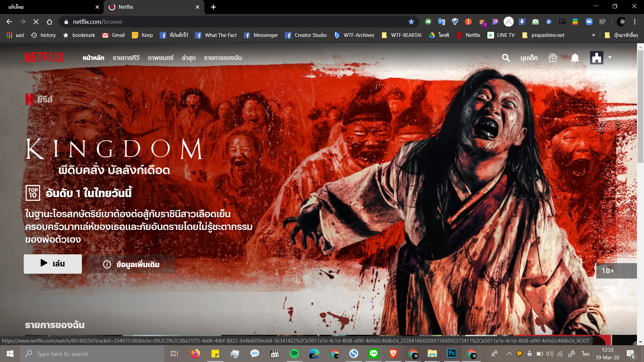This screenshot has height=362, width=644.
Task: Click the Netflix logo
Action: click(44, 58)
